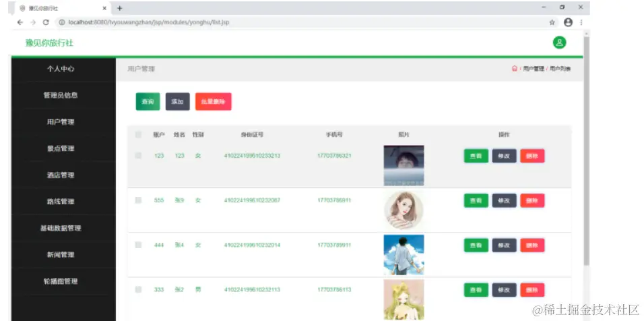
Task: Select ID number 410224199610232014
Action: pyautogui.click(x=252, y=245)
